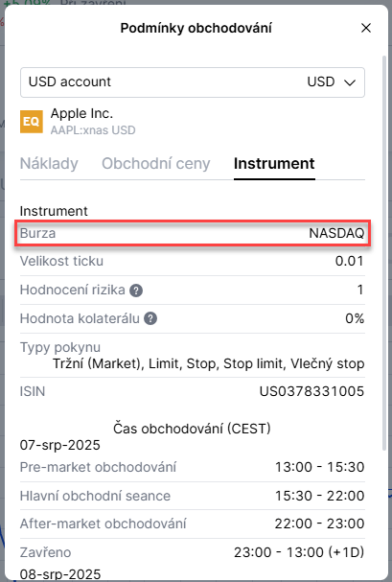Click the ISIN value US0378331005
Image resolution: width=392 pixels, height=582 pixels.
click(311, 391)
